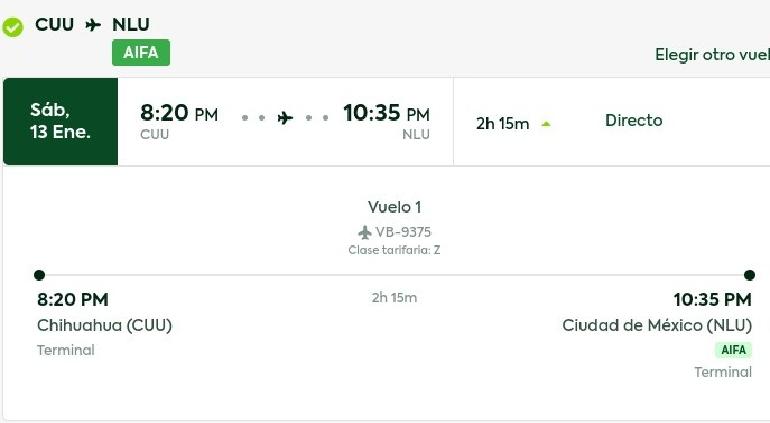This screenshot has width=770, height=423.
Task: Collapse flight details with green arrow
Action: pos(546,124)
